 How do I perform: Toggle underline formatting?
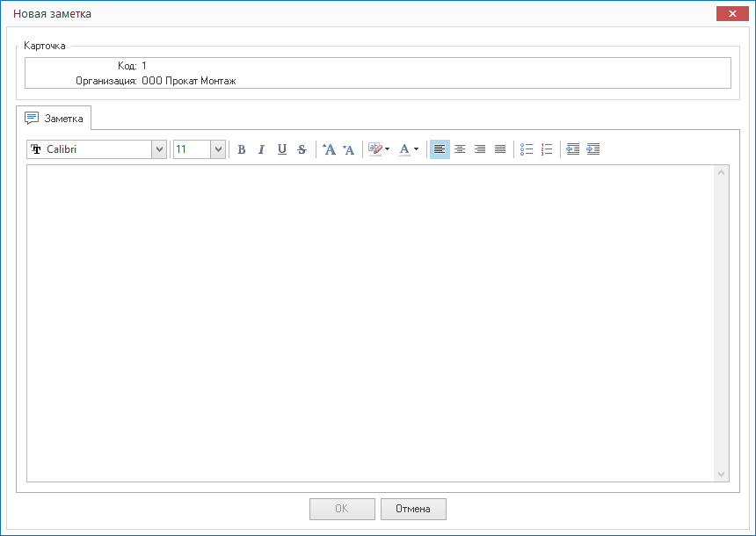(x=282, y=149)
